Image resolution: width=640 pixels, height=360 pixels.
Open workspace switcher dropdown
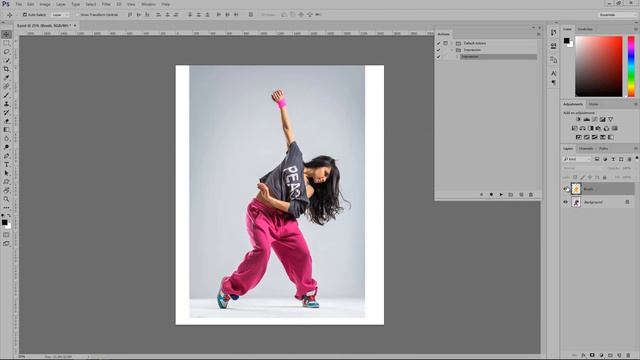click(x=616, y=15)
